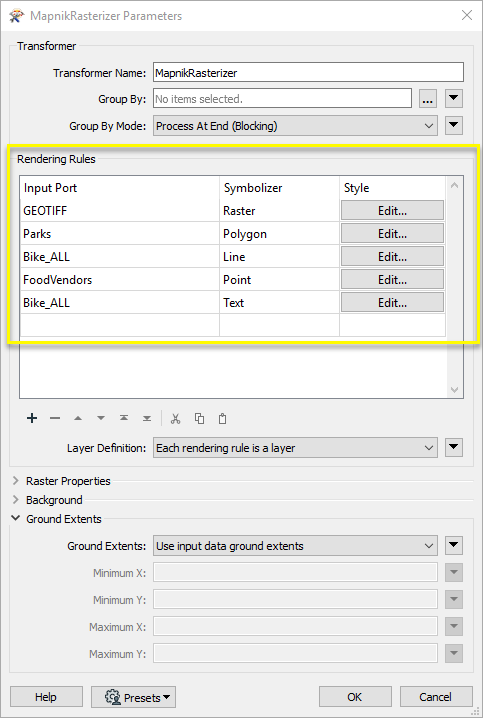Move selected rule to top
The width and height of the screenshot is (483, 718).
(x=124, y=418)
